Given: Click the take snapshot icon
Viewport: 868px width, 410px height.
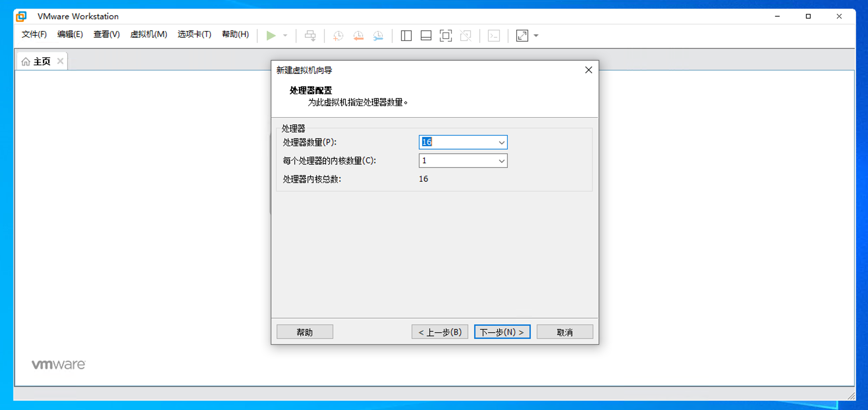Looking at the screenshot, I should pyautogui.click(x=338, y=36).
